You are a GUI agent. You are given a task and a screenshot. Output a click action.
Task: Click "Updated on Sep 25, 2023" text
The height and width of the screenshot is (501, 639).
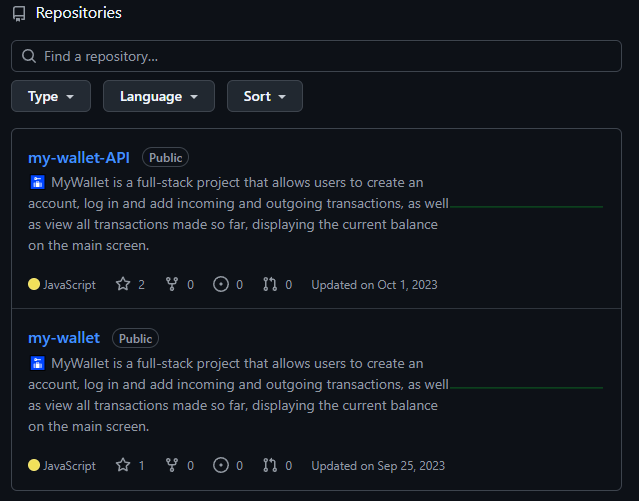pos(378,466)
